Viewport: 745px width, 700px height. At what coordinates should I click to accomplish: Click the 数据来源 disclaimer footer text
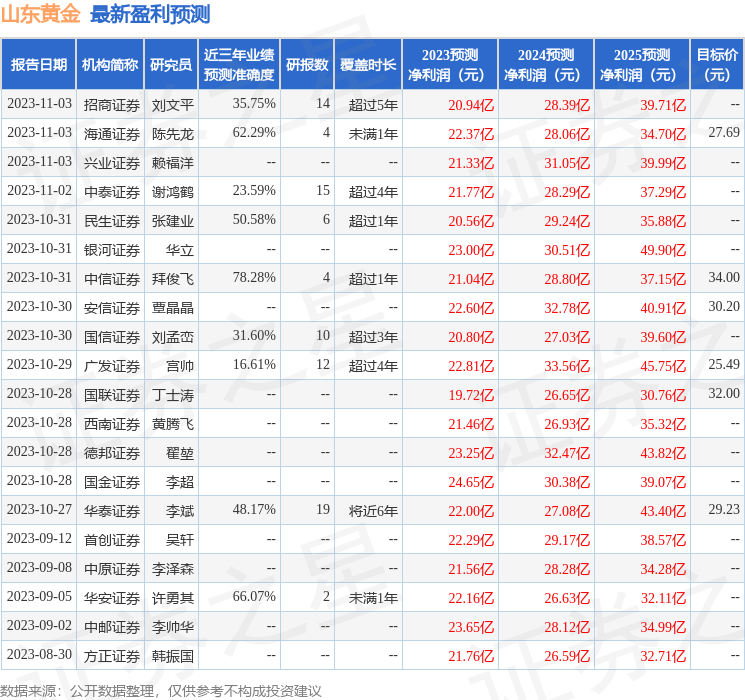(x=161, y=690)
